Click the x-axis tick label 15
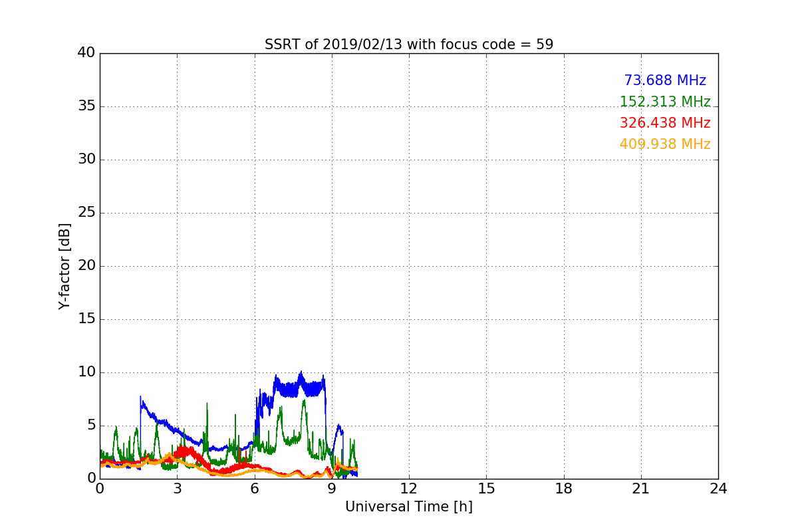This screenshot has height=532, width=798. pos(486,489)
